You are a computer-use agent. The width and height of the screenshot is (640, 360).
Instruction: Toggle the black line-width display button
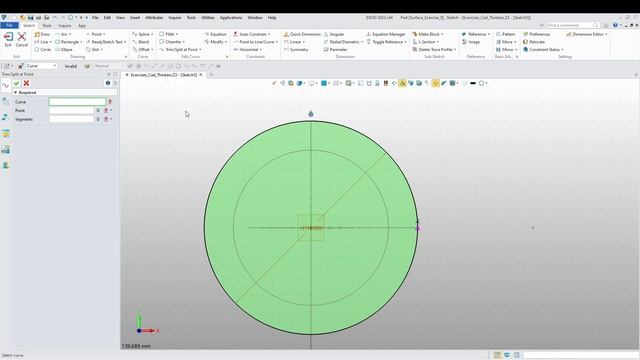[x=473, y=83]
